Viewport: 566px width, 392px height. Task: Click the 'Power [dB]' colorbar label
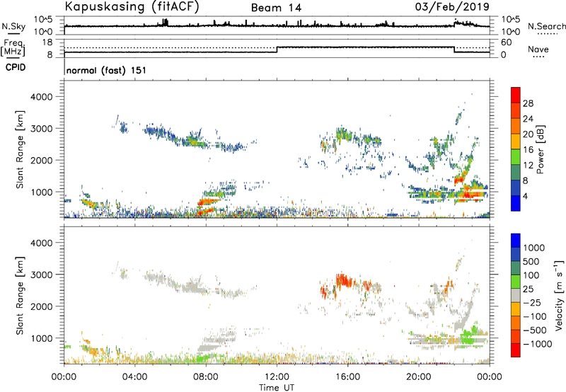pyautogui.click(x=540, y=149)
